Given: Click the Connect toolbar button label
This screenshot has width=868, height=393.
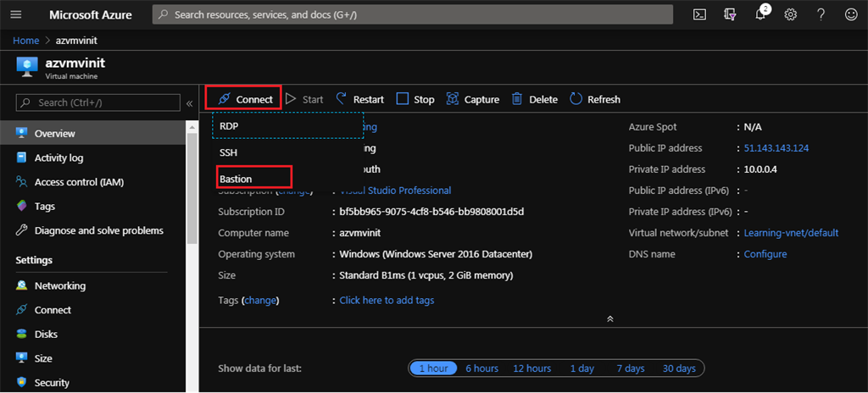Looking at the screenshot, I should [254, 99].
